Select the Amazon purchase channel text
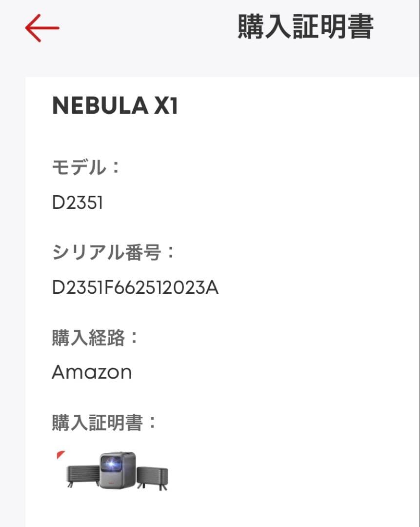Screen dimensions: 420x527 (x=92, y=371)
